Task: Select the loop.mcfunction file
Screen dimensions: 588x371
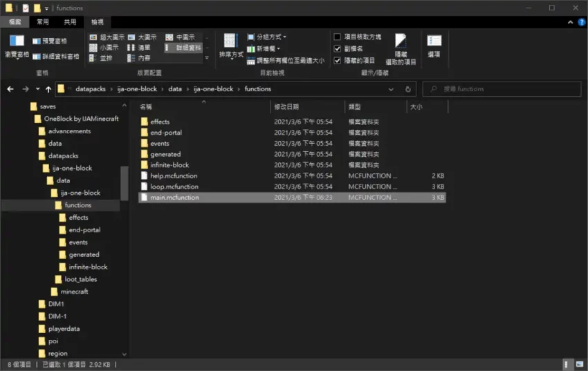Action: tap(174, 187)
